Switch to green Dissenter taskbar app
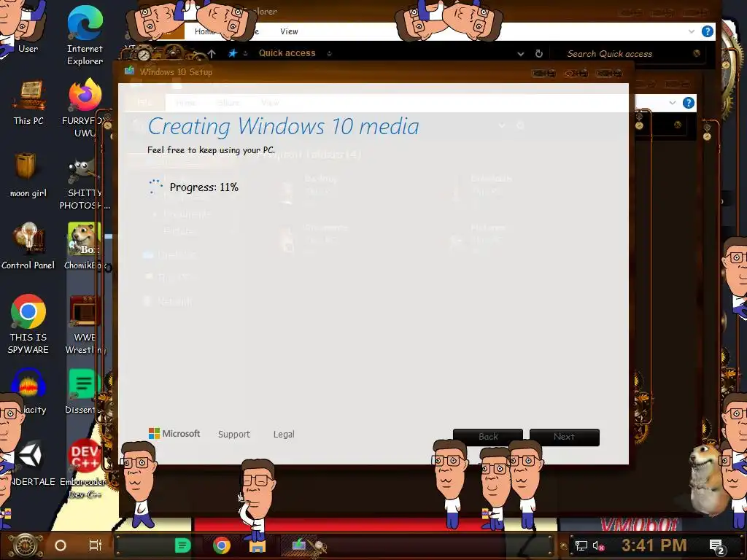Screen dimensions: 747x560 [182, 545]
